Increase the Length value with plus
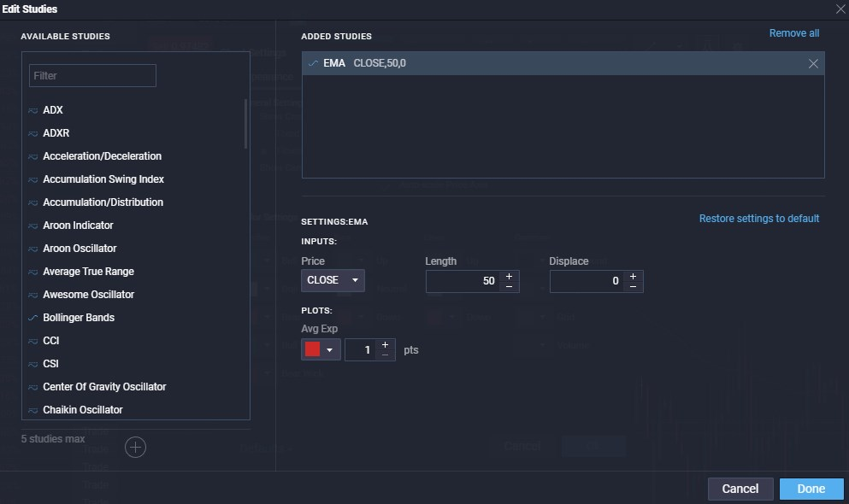This screenshot has width=849, height=504. click(509, 276)
